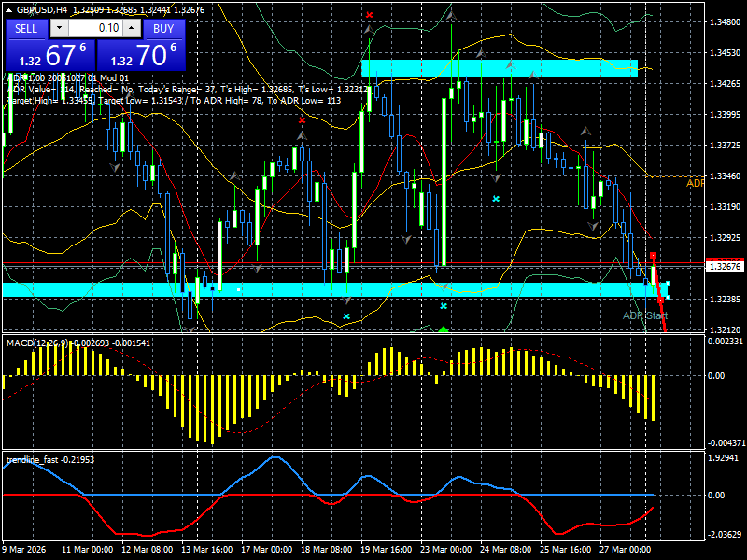
Task: Click the ADR Start label
Action: coord(645,315)
